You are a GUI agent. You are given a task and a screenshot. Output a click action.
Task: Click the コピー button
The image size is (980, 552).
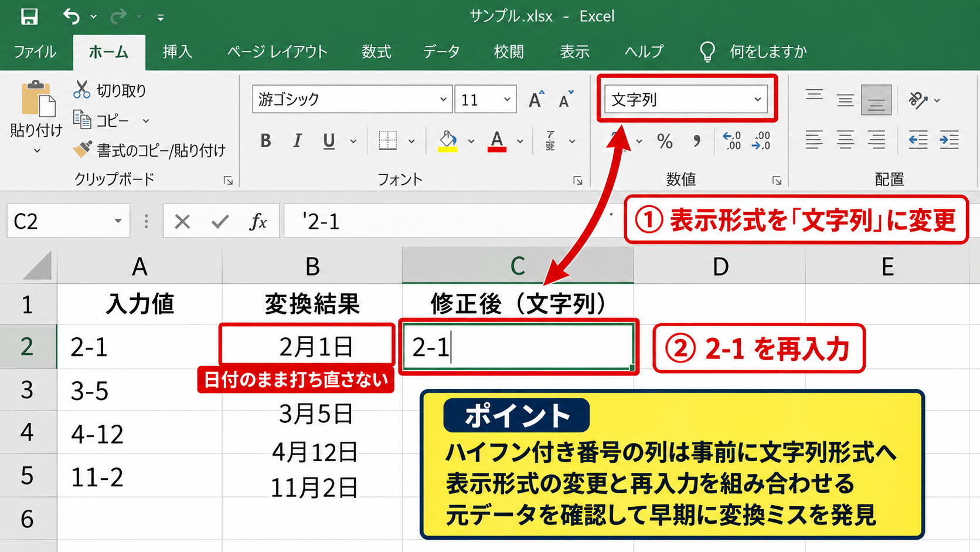[x=101, y=120]
